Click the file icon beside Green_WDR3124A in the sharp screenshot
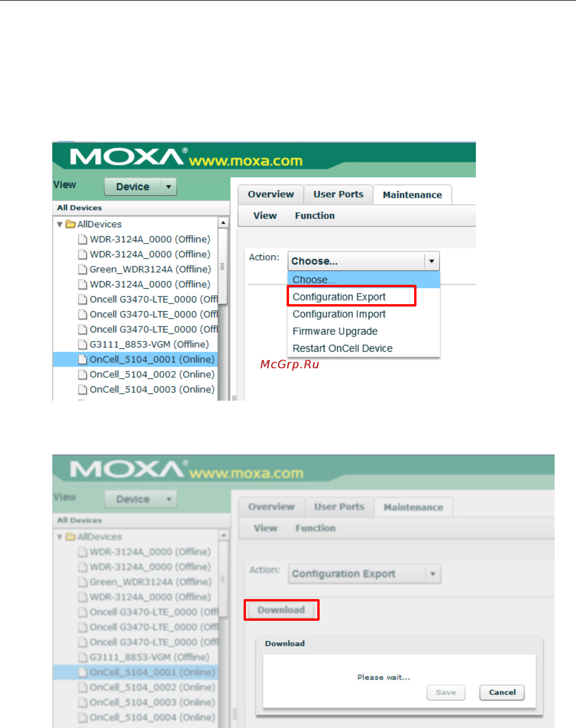576x728 pixels. point(82,269)
